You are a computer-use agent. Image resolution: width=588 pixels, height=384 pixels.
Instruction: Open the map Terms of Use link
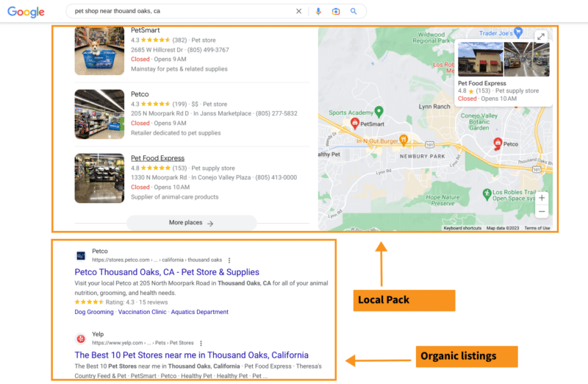(x=537, y=228)
